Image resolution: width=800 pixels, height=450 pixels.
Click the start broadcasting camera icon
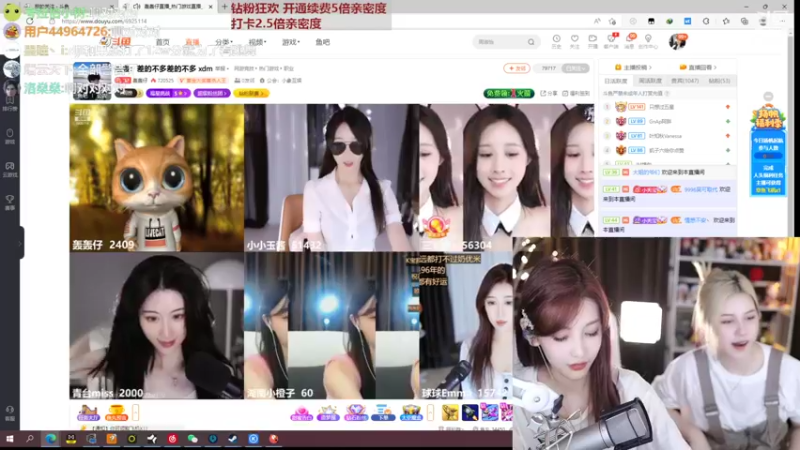(592, 41)
